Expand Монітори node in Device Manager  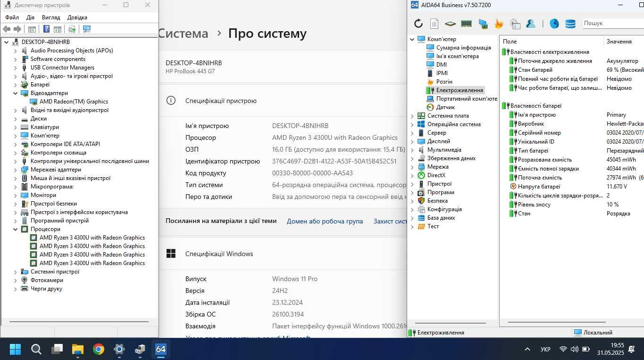(15, 195)
